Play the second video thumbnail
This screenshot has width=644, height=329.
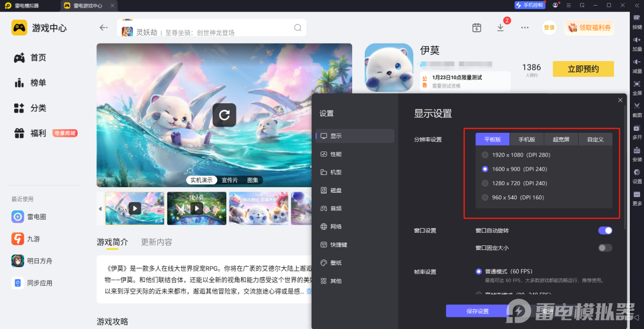pos(196,208)
